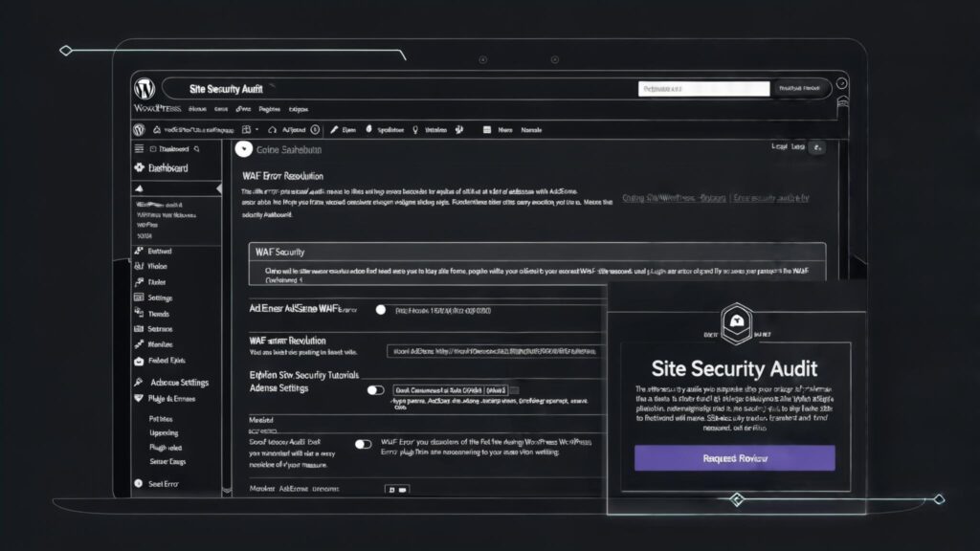Viewport: 980px width, 551px height.
Task: Collapse the sidebar section using the up arrow
Action: pyautogui.click(x=138, y=189)
